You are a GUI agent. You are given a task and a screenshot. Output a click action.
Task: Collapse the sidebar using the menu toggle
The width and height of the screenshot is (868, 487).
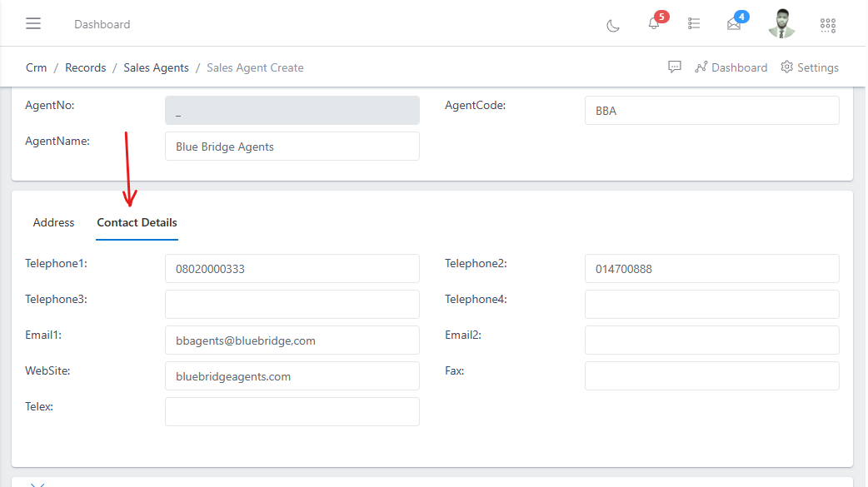[33, 23]
